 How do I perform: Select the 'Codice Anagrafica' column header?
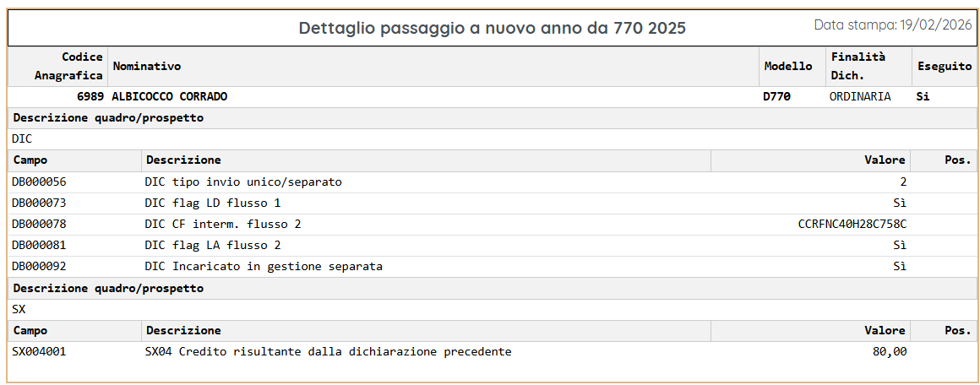[x=68, y=66]
